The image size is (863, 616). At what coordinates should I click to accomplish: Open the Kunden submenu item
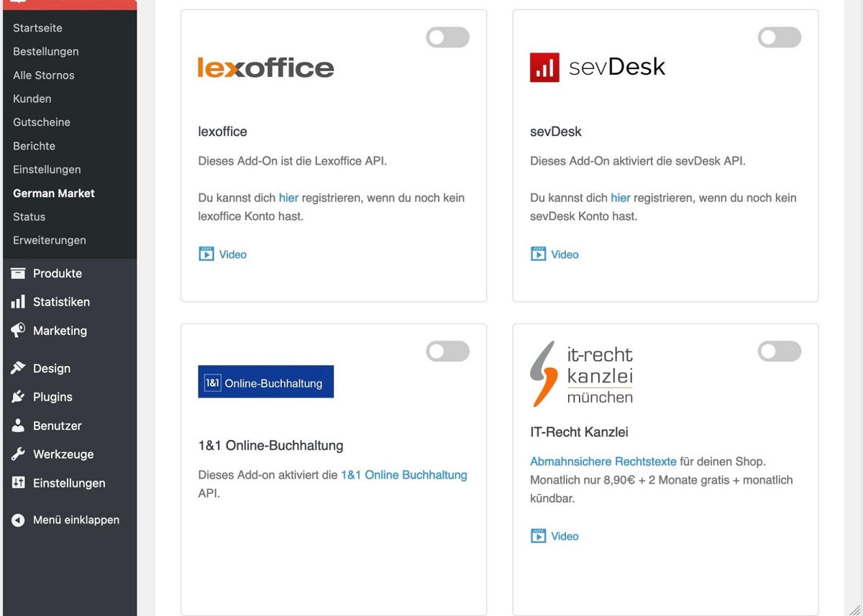coord(32,99)
